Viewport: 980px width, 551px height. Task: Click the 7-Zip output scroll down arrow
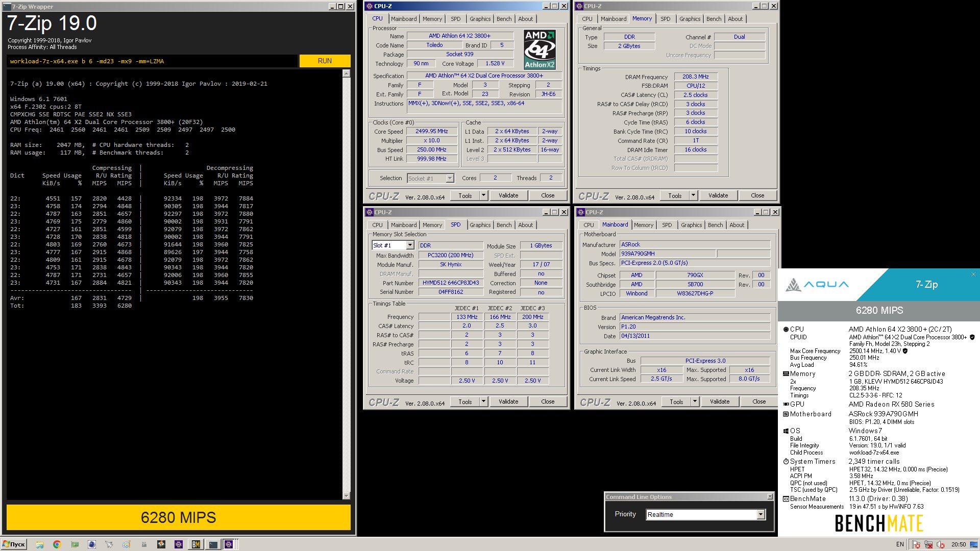point(347,495)
